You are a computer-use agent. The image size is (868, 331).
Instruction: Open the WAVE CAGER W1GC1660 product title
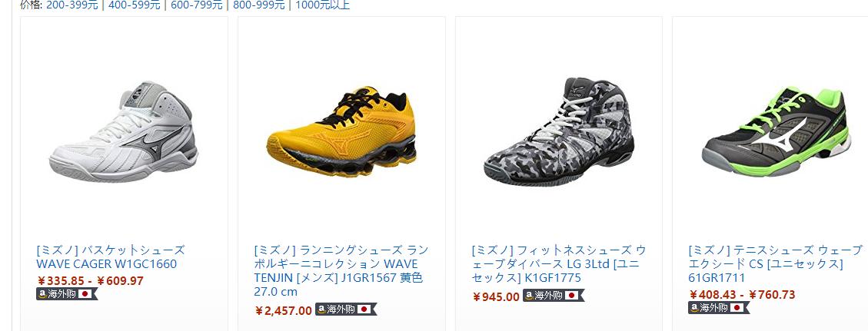pyautogui.click(x=111, y=257)
